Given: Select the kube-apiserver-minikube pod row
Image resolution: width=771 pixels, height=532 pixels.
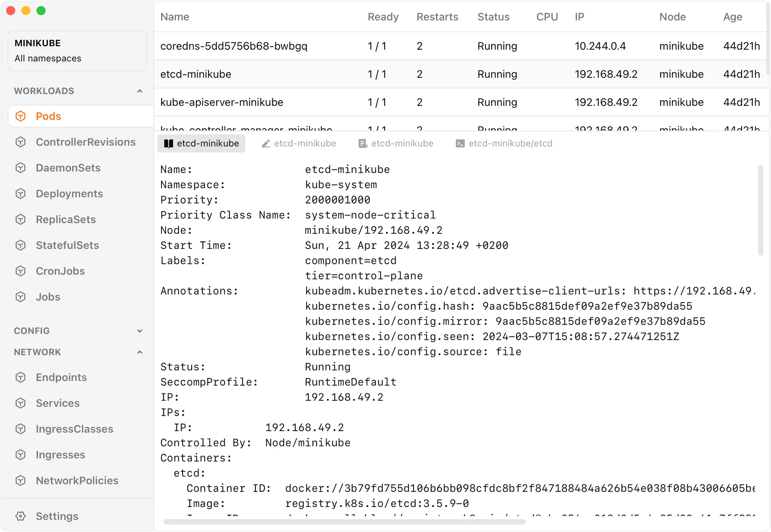Looking at the screenshot, I should tap(460, 102).
